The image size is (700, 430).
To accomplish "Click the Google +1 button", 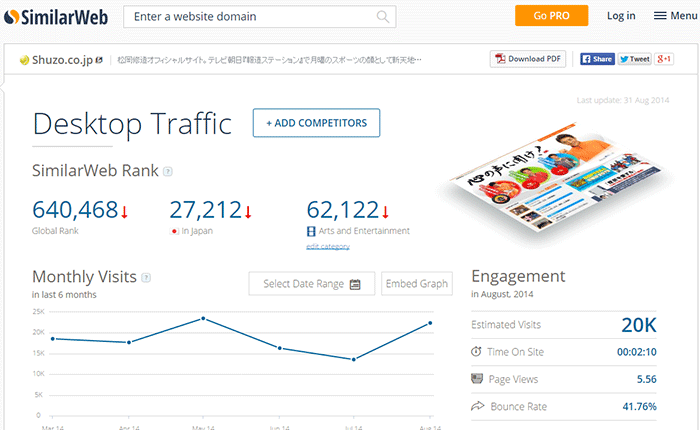I will (664, 59).
